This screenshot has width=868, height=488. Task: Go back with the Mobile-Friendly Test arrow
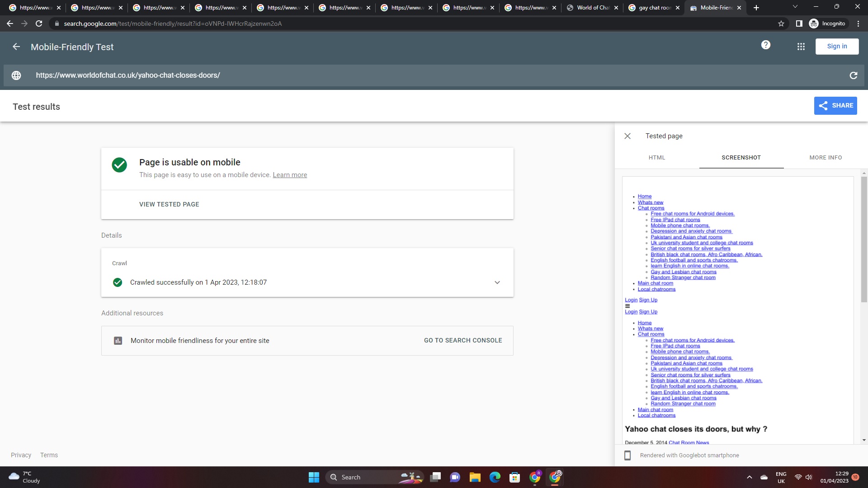(16, 47)
